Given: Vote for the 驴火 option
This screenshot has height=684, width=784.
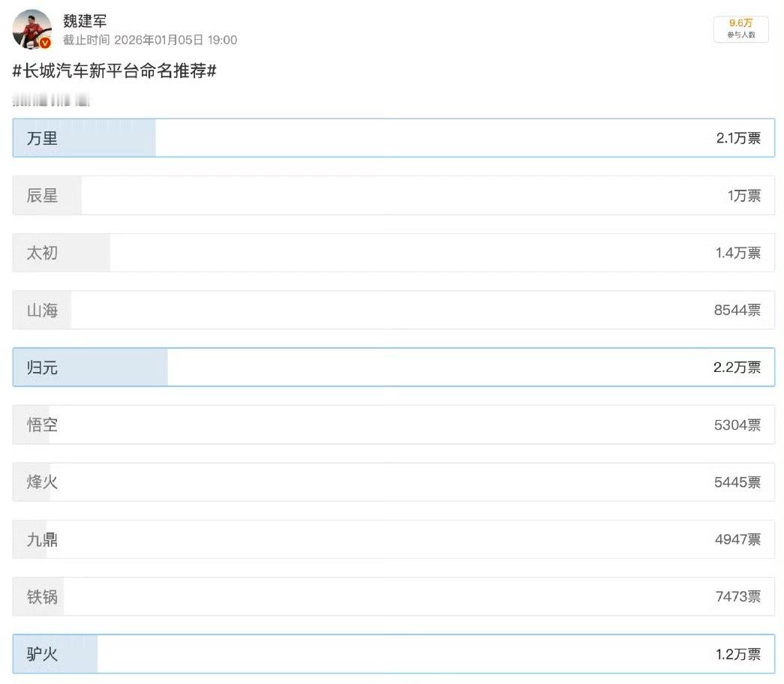Looking at the screenshot, I should point(393,654).
